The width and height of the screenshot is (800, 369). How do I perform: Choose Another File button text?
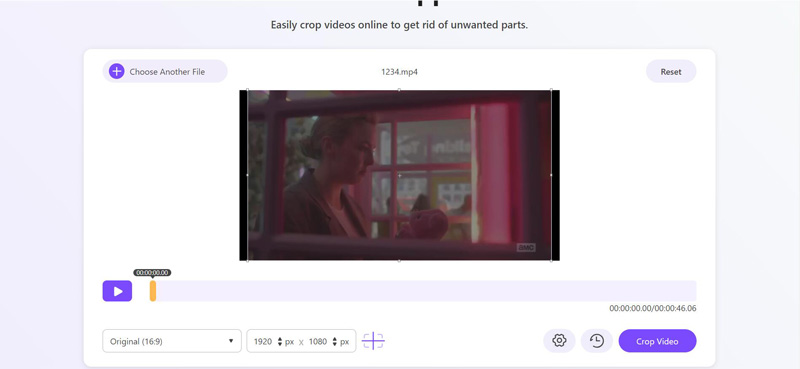tap(167, 72)
